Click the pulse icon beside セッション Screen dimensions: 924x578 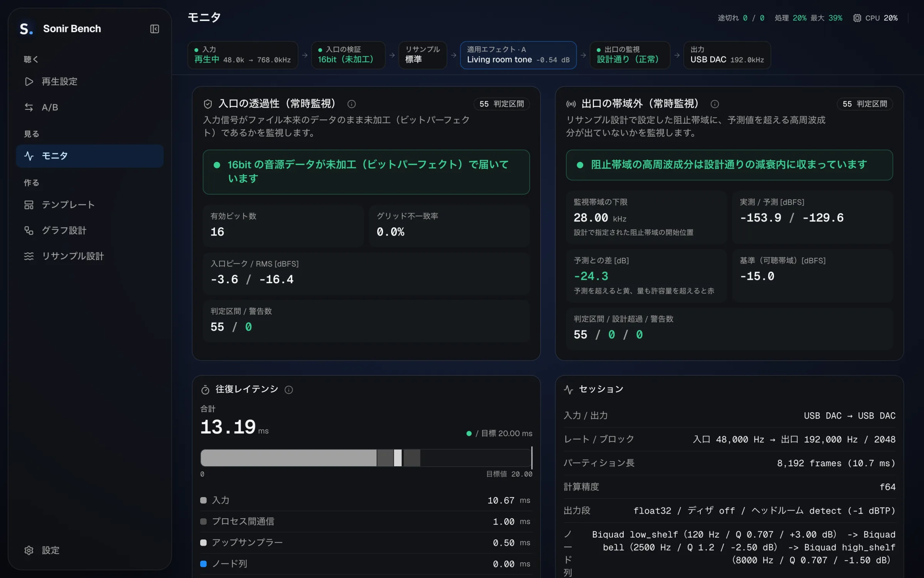tap(569, 390)
